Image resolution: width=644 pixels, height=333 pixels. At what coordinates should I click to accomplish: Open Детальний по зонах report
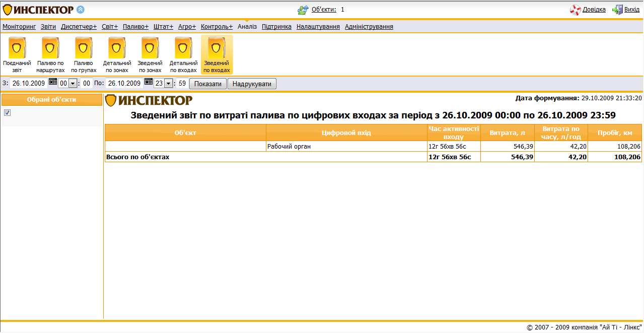click(117, 54)
